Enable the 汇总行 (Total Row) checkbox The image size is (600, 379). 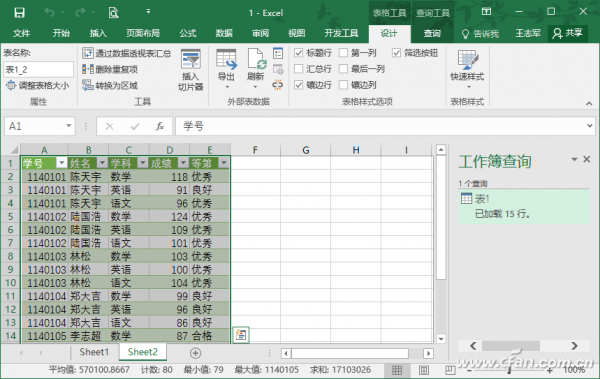pyautogui.click(x=298, y=69)
